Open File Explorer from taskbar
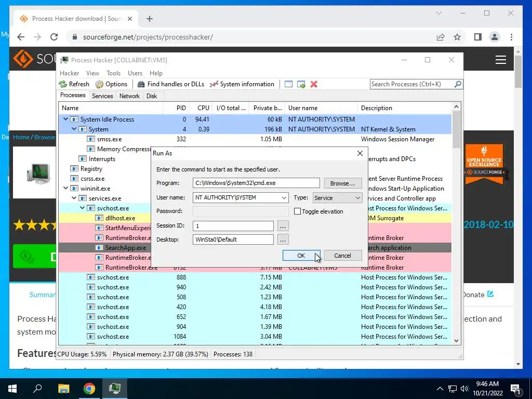532x399 pixels. (63, 389)
